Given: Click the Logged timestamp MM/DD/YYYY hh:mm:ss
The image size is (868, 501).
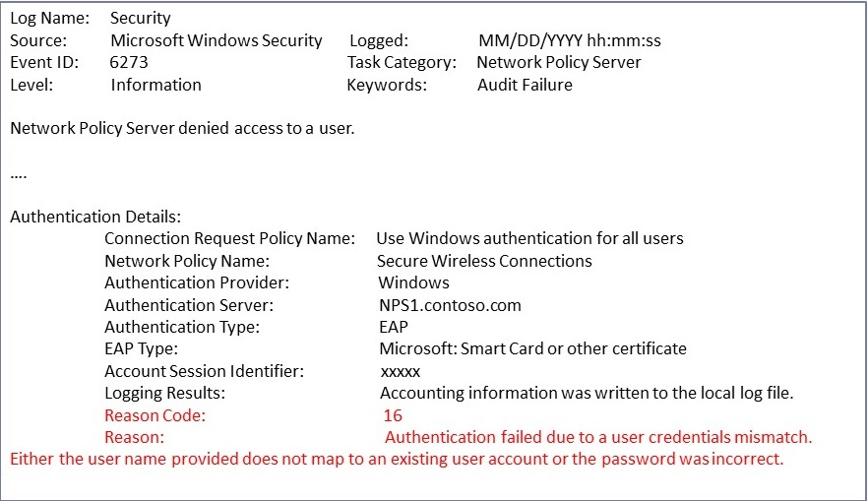Looking at the screenshot, I should [570, 40].
